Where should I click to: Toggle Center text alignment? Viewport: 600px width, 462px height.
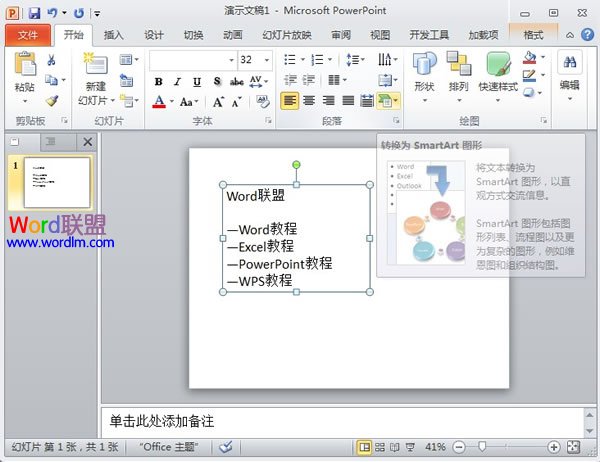pyautogui.click(x=309, y=101)
